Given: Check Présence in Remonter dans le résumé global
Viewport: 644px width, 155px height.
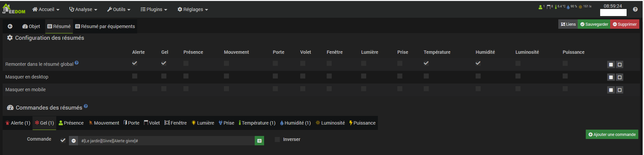Looking at the screenshot, I should [186, 63].
